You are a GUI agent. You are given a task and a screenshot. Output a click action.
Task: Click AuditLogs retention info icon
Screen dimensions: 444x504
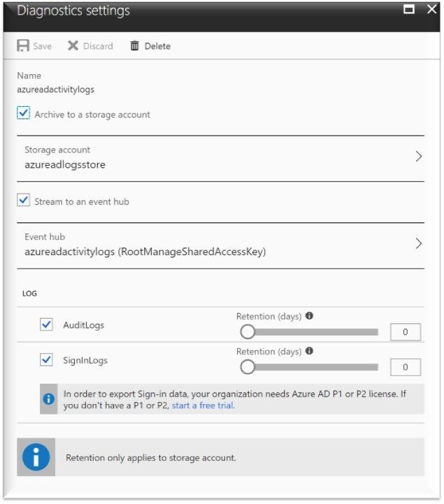(309, 316)
